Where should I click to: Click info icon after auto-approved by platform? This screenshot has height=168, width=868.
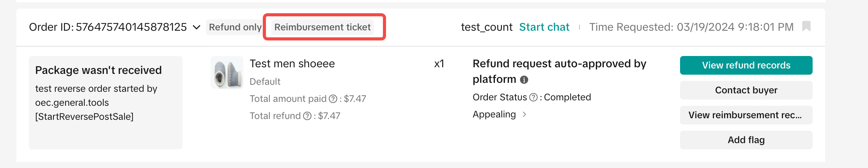(x=524, y=80)
